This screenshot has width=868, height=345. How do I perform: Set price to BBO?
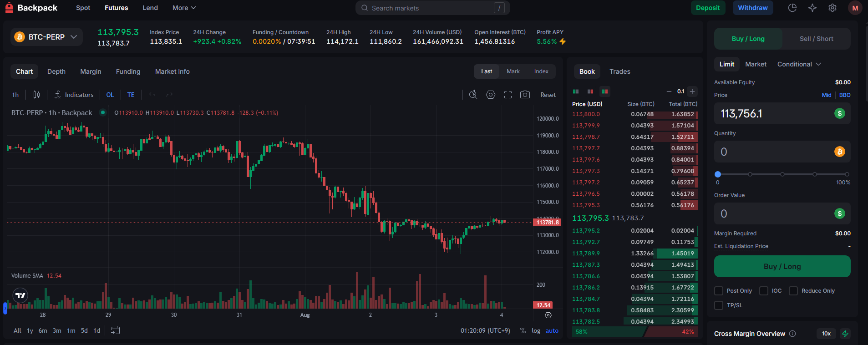(x=845, y=95)
